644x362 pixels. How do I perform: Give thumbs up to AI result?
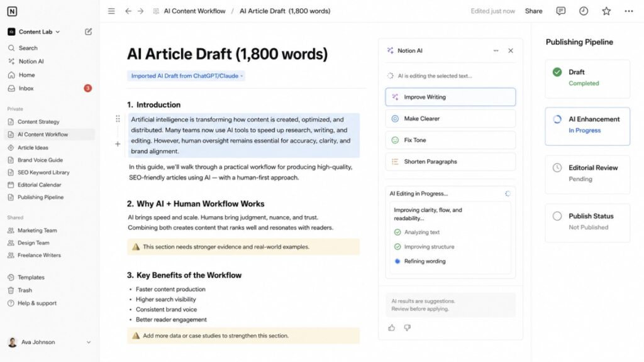pos(391,327)
